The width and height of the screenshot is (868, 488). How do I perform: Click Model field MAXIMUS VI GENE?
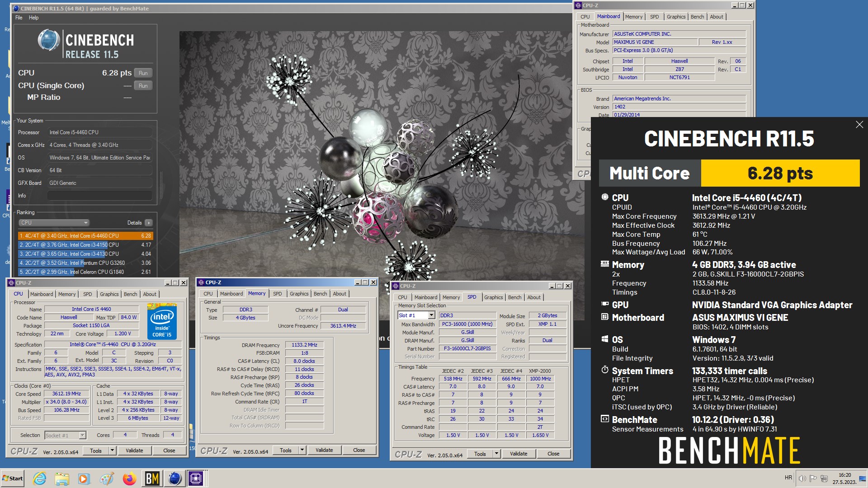655,42
